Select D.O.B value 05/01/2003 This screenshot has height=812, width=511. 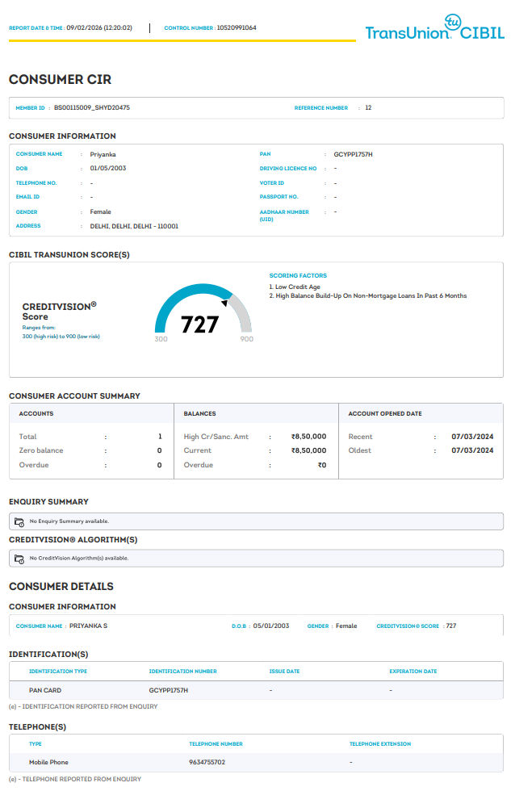270,626
